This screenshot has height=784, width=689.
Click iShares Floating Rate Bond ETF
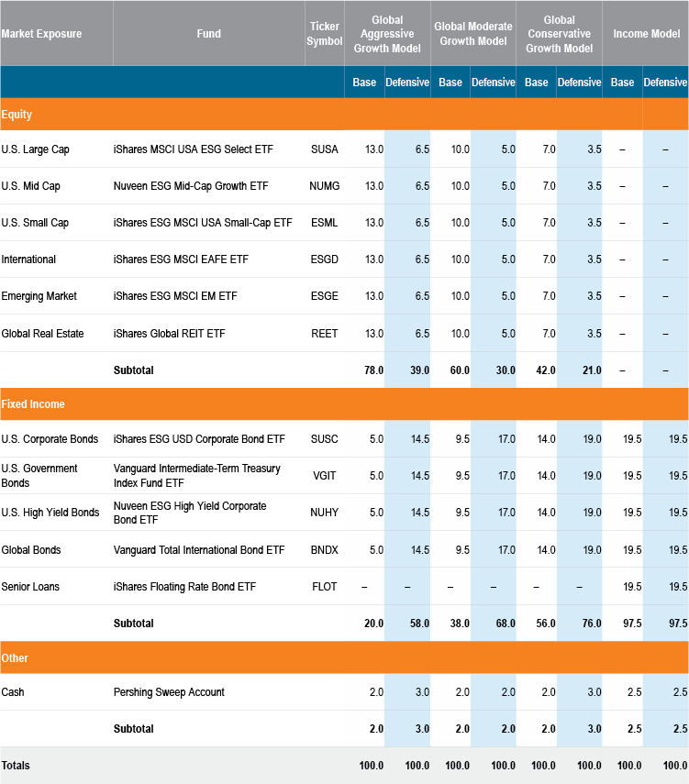click(x=184, y=587)
